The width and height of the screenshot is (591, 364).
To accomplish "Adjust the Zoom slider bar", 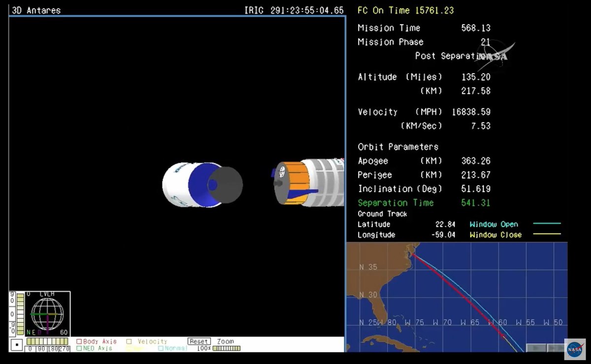I will (x=226, y=348).
